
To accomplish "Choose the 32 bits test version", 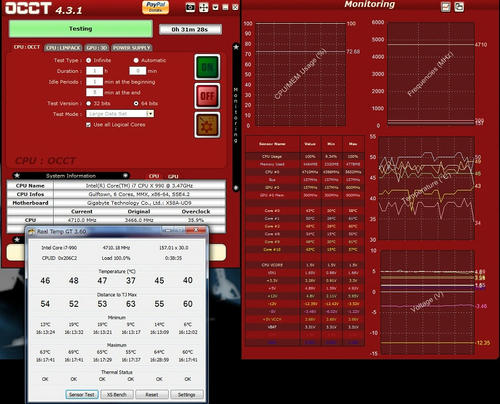I will pyautogui.click(x=89, y=103).
